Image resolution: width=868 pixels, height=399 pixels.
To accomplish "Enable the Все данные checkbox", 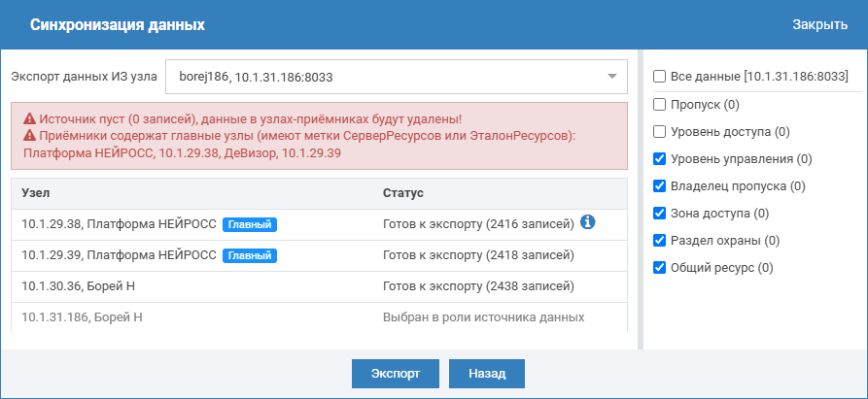I will pos(659,77).
